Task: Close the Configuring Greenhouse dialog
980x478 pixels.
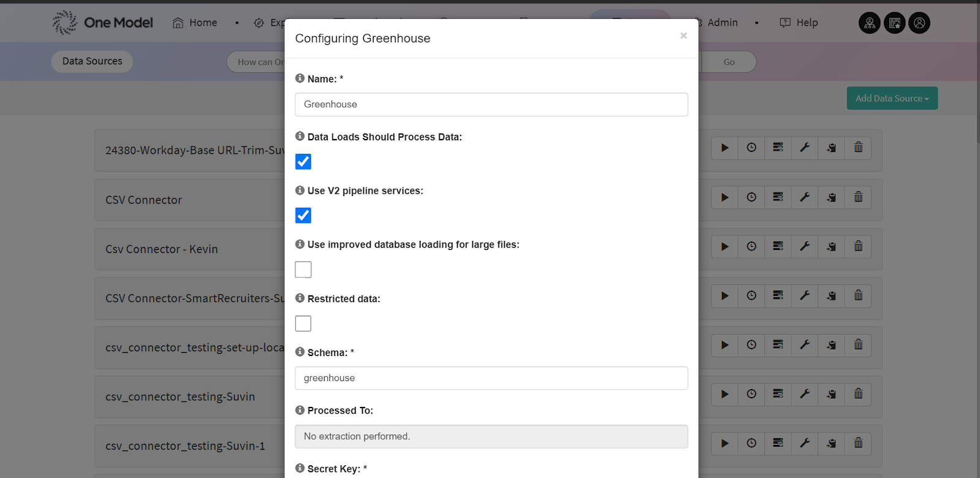Action: point(684,36)
